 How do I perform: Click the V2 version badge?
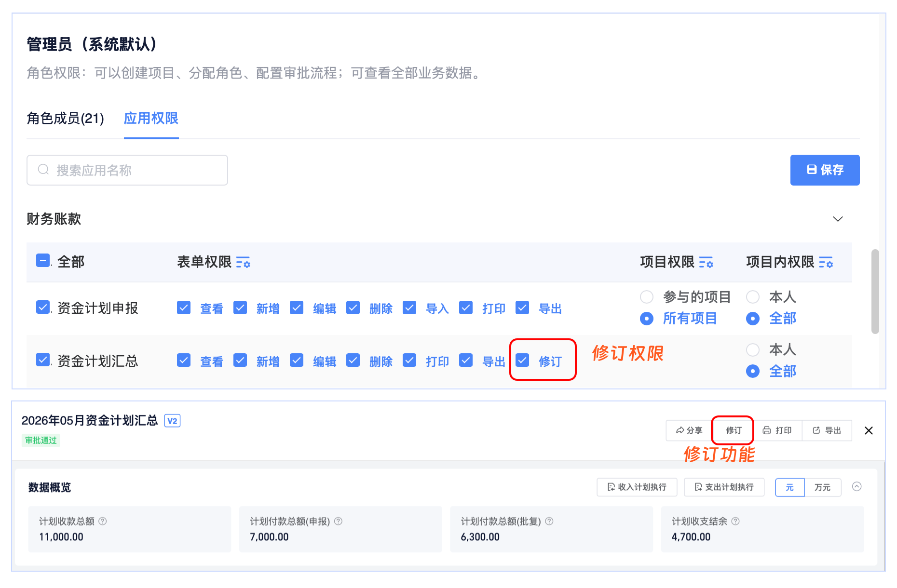(x=172, y=421)
